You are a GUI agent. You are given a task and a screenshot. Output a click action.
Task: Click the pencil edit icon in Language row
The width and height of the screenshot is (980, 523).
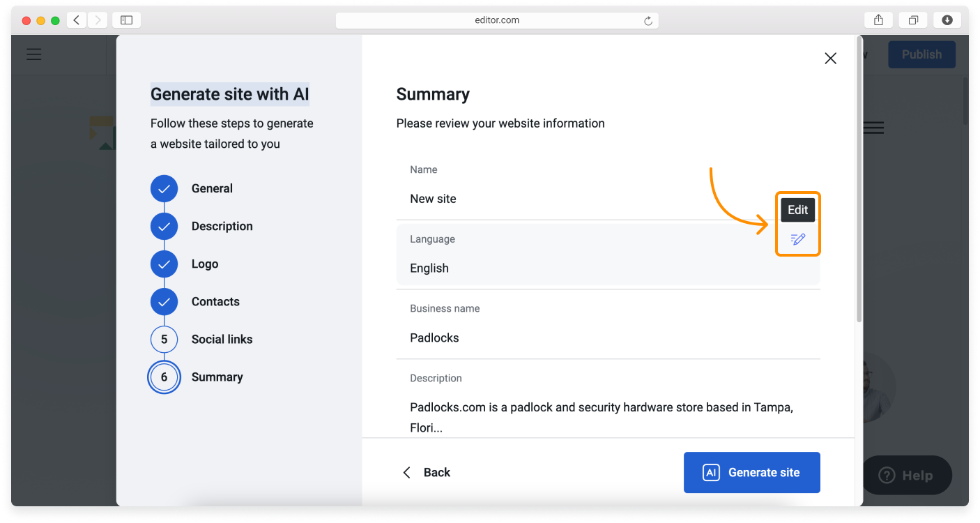pyautogui.click(x=798, y=239)
